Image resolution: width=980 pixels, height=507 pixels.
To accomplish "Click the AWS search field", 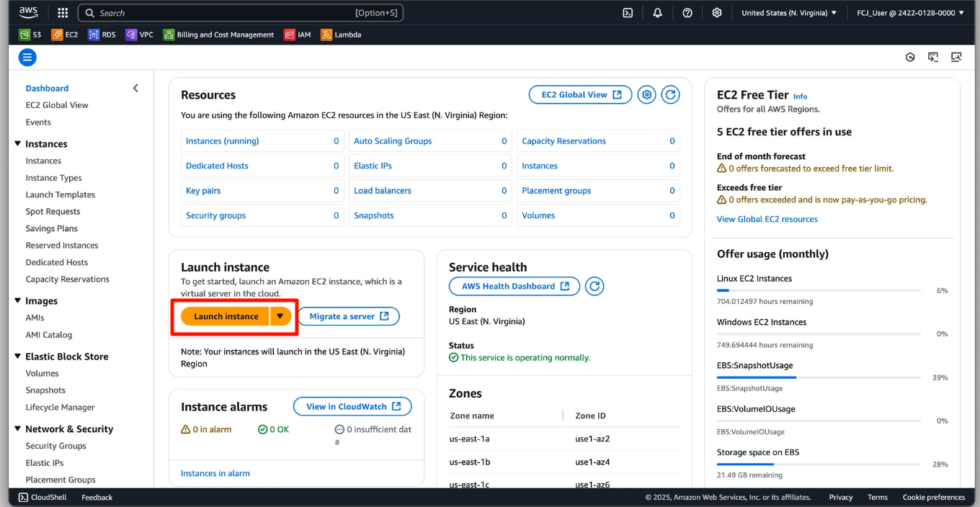I will tap(240, 13).
